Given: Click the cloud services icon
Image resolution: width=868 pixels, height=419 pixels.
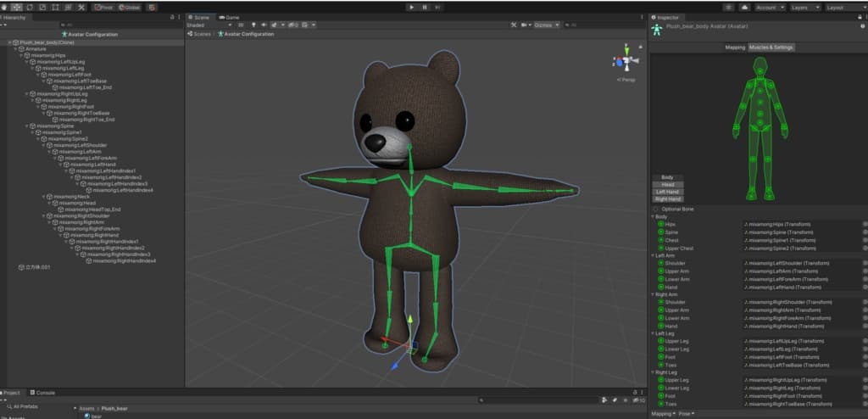Looking at the screenshot, I should (x=744, y=7).
